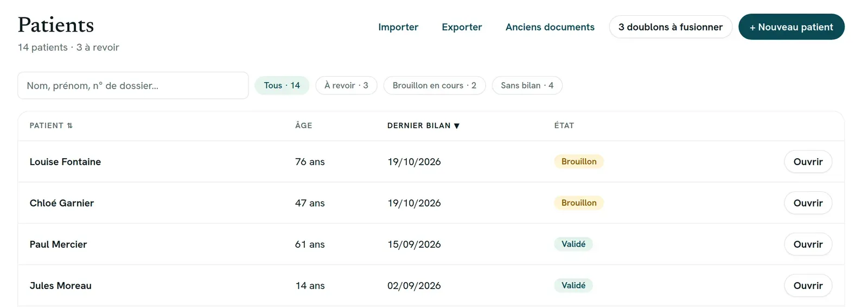This screenshot has height=307, width=868.
Task: Click the 14 patients · 3 à revoir subtitle
Action: [68, 47]
